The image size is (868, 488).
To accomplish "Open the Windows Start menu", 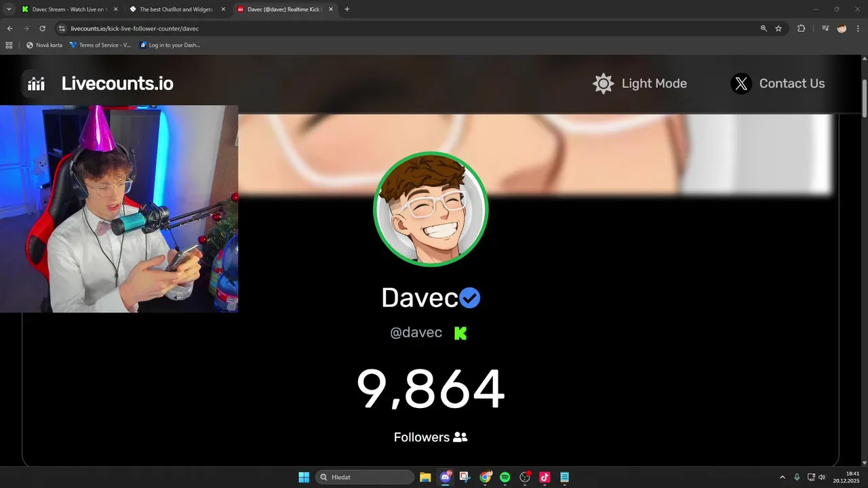I will [304, 477].
